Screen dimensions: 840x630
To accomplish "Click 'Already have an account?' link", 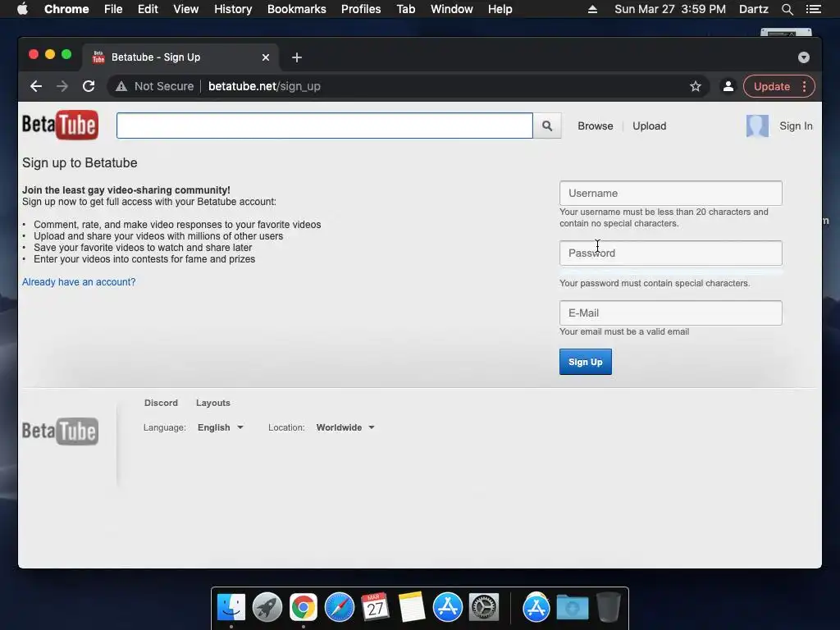I will 79,282.
